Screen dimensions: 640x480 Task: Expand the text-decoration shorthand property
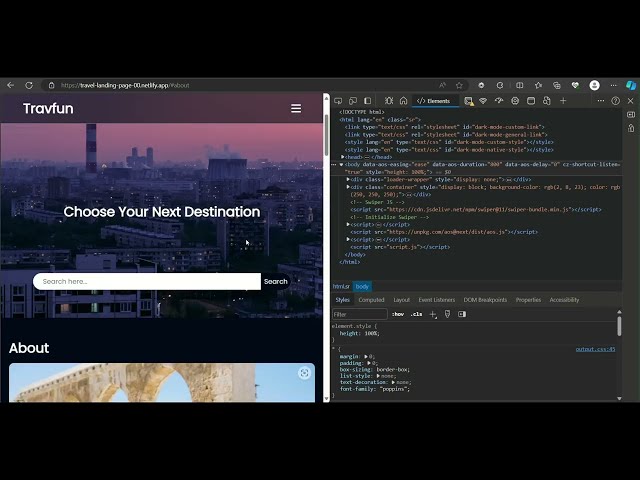pyautogui.click(x=393, y=382)
